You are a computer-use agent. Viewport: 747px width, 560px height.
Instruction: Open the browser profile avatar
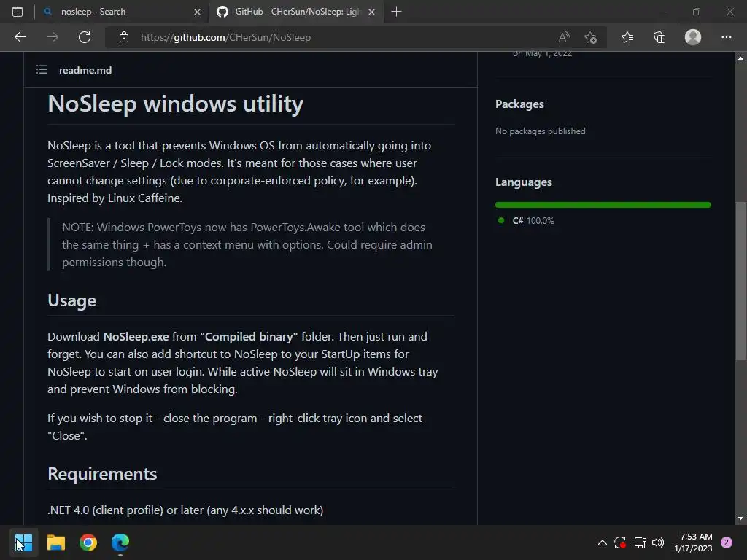coord(693,37)
